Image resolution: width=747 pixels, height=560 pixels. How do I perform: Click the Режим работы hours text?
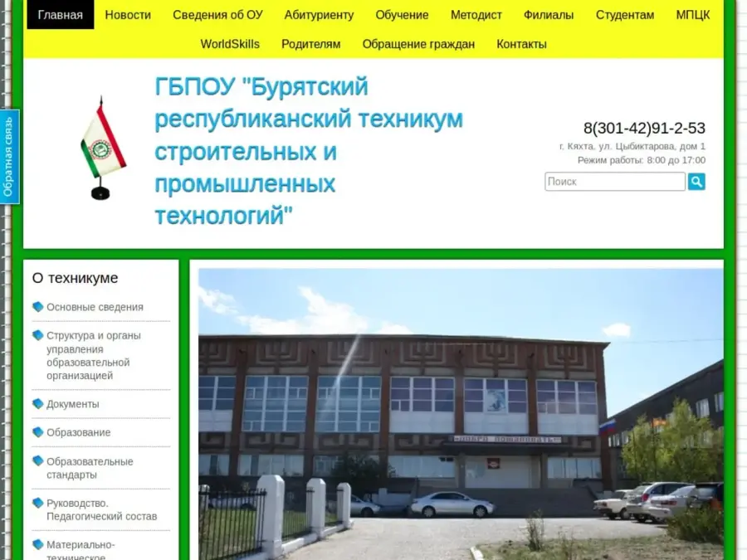642,160
